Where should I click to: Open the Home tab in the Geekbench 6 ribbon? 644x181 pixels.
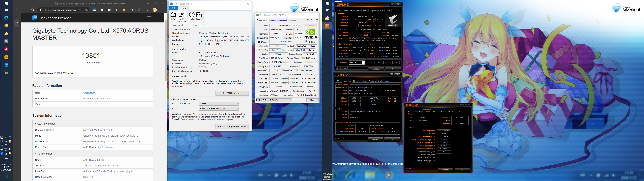tap(183, 8)
